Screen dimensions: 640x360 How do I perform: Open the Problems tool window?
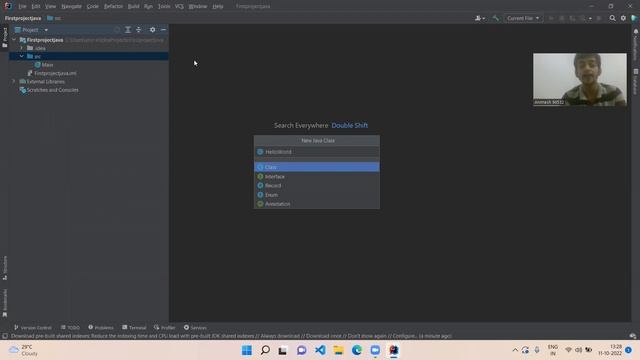point(101,327)
